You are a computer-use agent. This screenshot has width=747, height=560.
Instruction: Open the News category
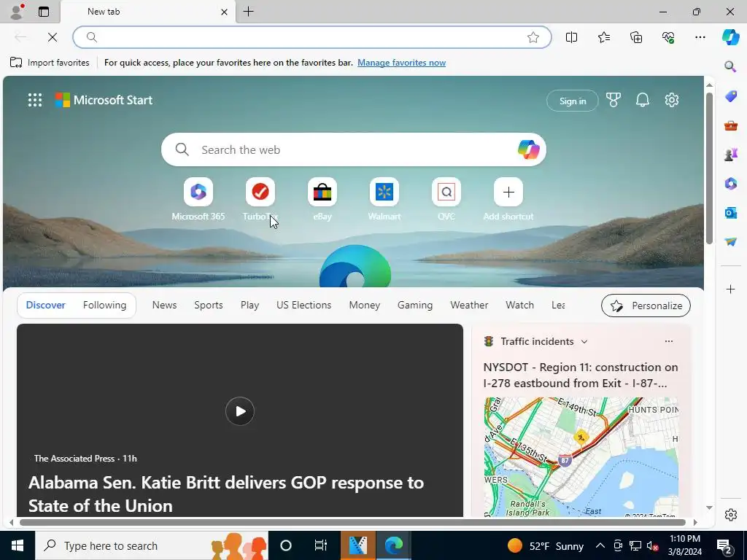164,305
